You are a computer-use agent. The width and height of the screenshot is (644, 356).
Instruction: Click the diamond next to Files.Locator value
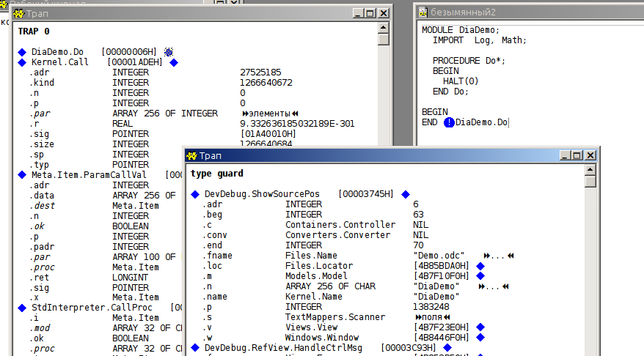(x=480, y=266)
